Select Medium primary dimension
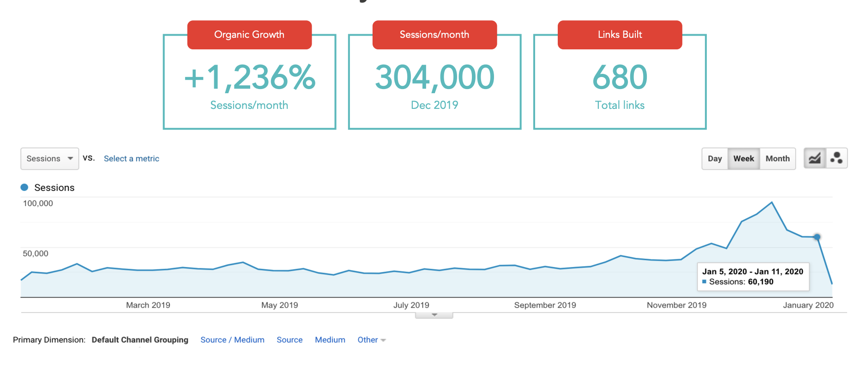This screenshot has height=382, width=868. pyautogui.click(x=330, y=340)
